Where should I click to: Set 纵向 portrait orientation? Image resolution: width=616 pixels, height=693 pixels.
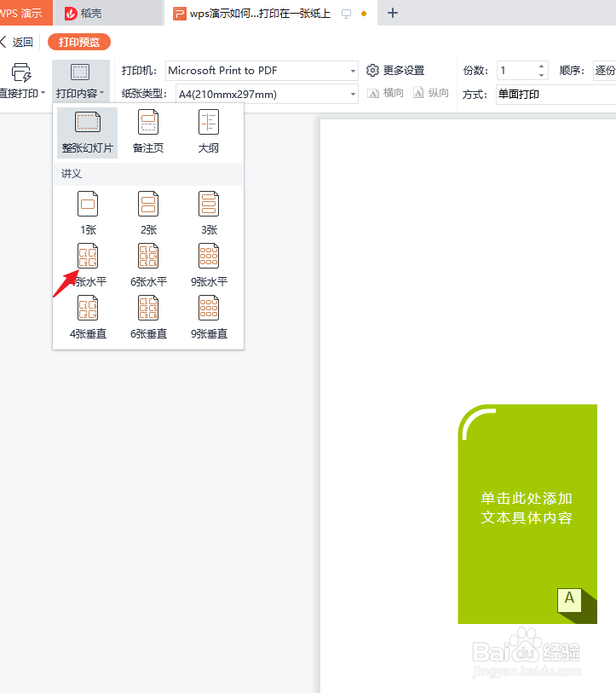pos(431,93)
